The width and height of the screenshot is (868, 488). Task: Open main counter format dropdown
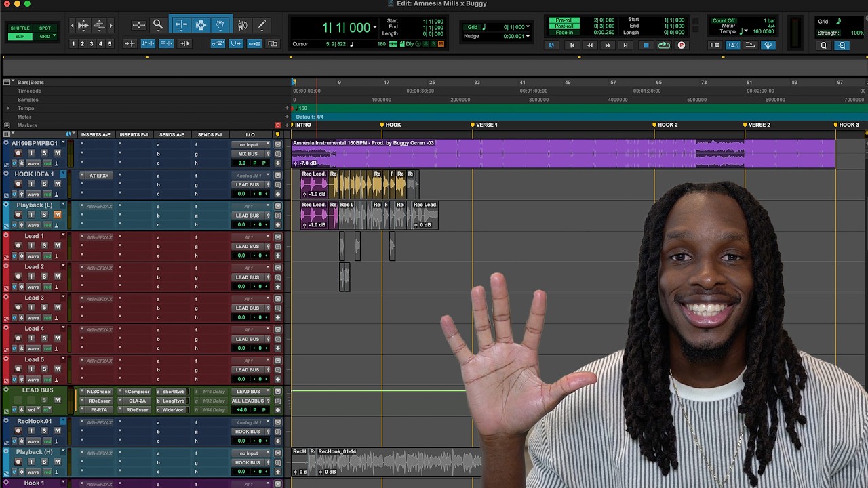coord(374,28)
